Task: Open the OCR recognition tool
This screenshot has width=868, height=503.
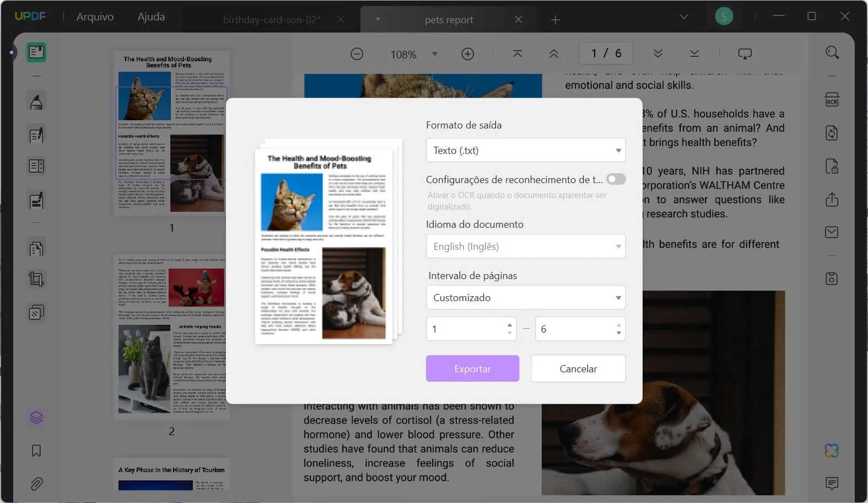Action: 832,100
